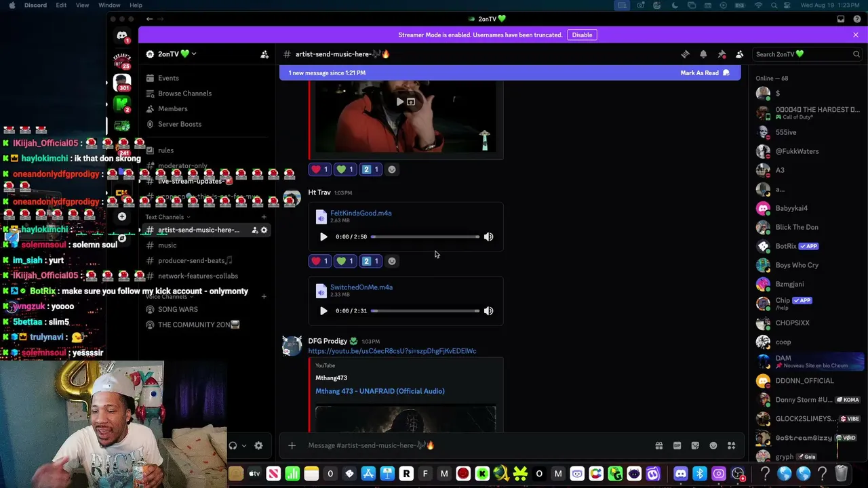Open the FeltKindaGood.m4a file link
Screen dimensions: 868x488
(x=361, y=213)
